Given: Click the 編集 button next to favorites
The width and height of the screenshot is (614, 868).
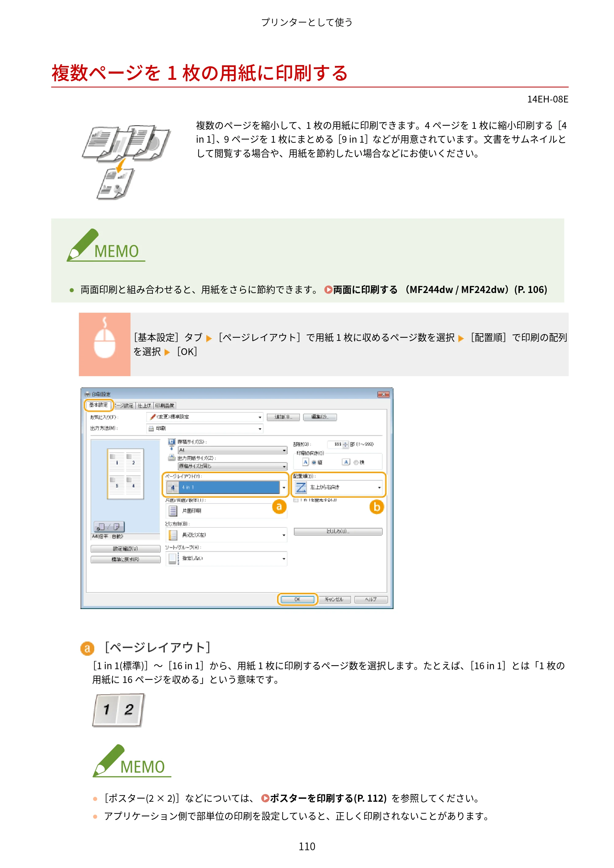Looking at the screenshot, I should (320, 417).
